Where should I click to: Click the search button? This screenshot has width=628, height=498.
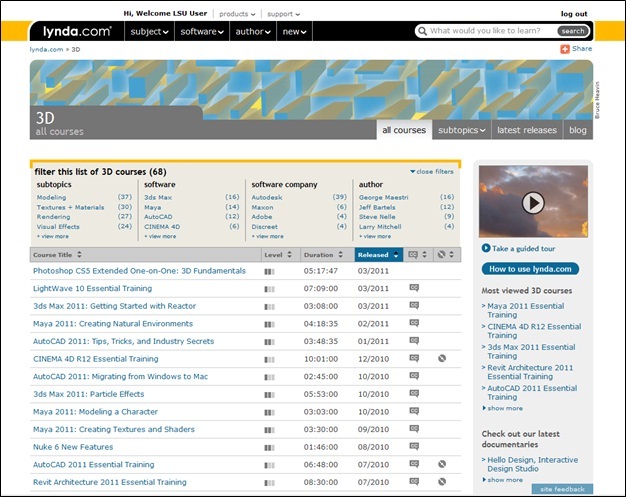tap(573, 31)
